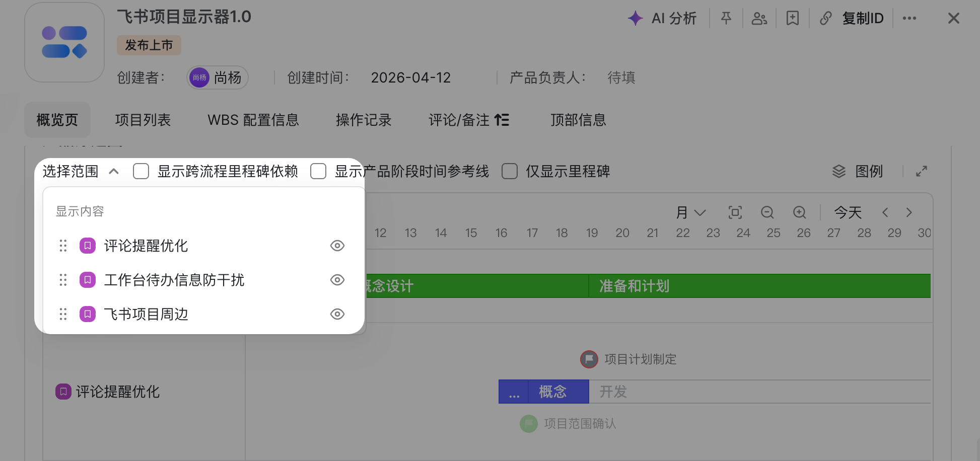Click the blue 概念 stage bar

coord(558,392)
